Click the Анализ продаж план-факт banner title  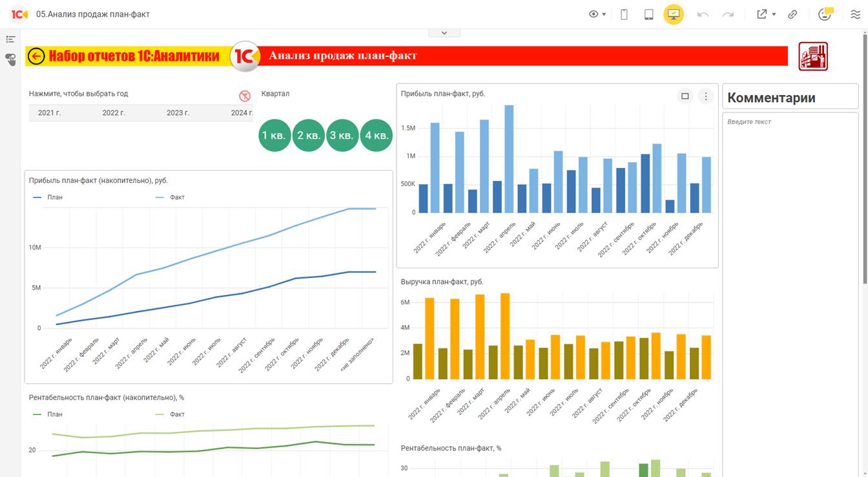coord(343,56)
